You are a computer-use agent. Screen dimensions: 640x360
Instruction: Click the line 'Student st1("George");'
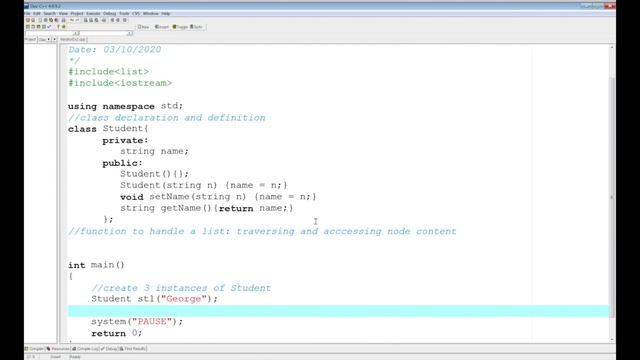pyautogui.click(x=154, y=299)
